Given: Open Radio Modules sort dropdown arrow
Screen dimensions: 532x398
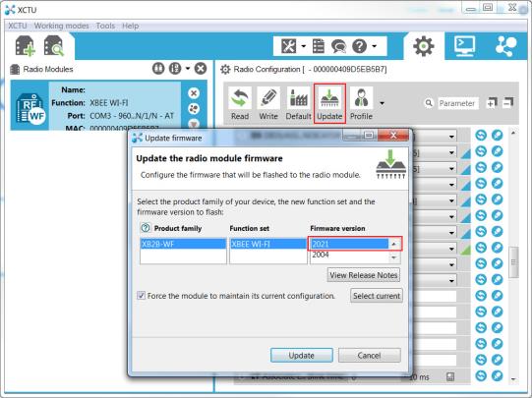Looking at the screenshot, I should pyautogui.click(x=188, y=69).
